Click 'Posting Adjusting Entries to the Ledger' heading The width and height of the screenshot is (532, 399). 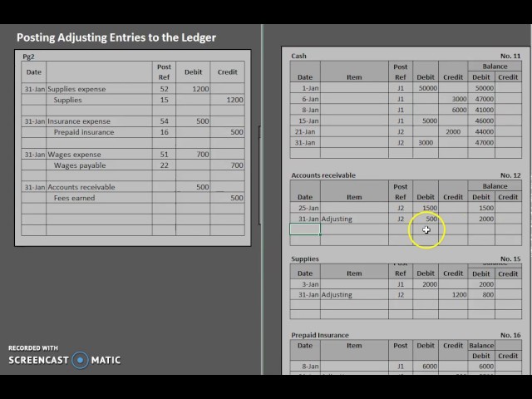click(x=116, y=37)
